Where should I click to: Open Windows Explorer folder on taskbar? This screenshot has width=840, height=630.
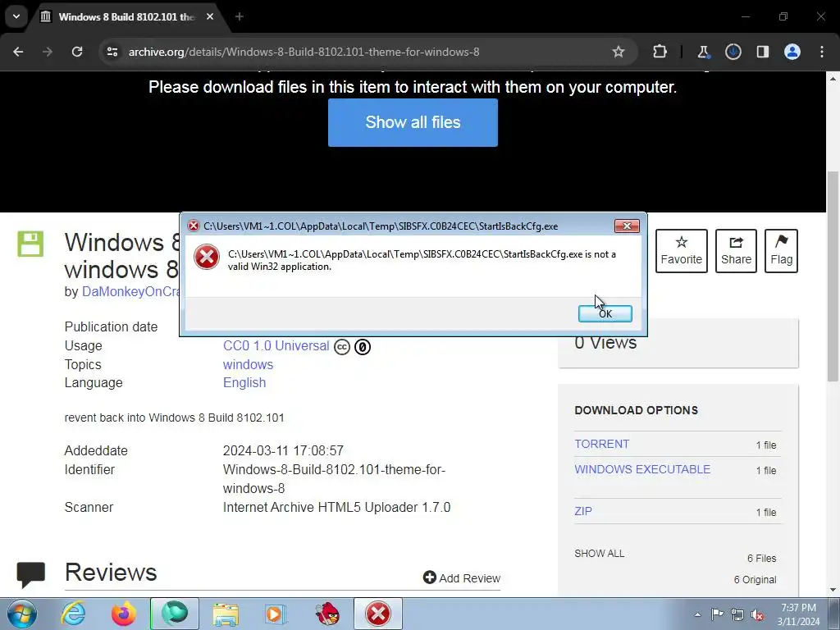coord(226,614)
